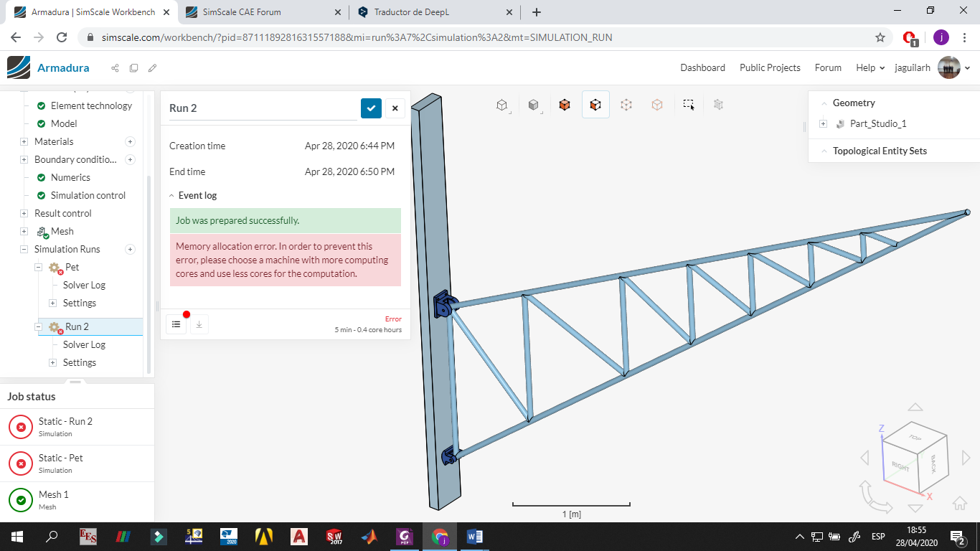
Task: Collapse the Event log section
Action: click(x=171, y=195)
